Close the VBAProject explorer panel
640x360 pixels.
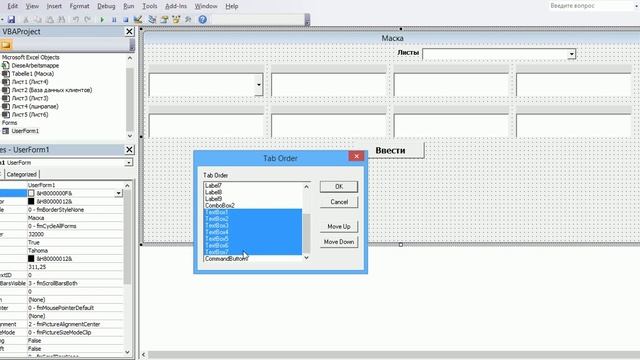click(129, 31)
